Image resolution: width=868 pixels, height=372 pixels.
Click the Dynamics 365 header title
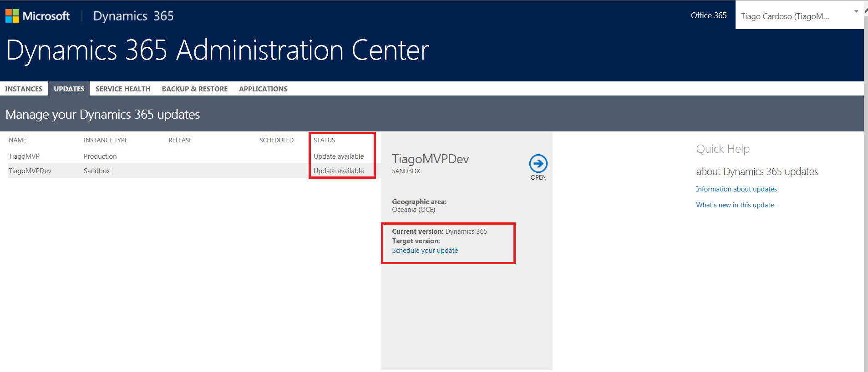click(x=133, y=16)
